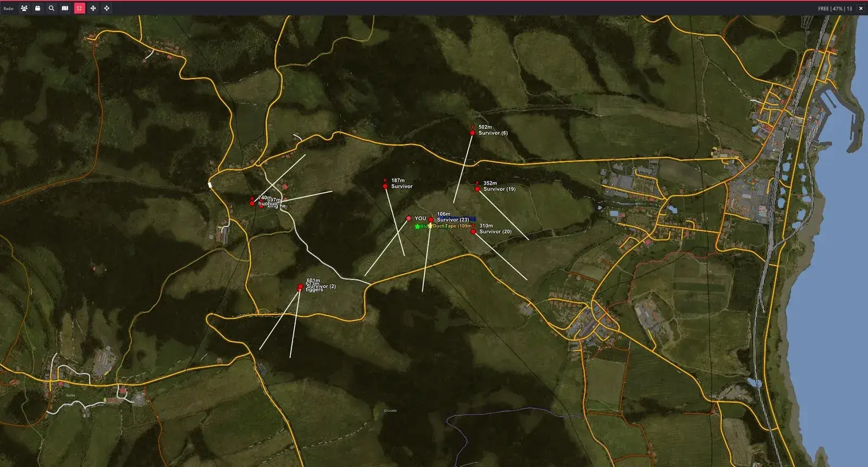The width and height of the screenshot is (868, 467).
Task: Select the Survivor (19) marker at 352m
Action: tap(477, 189)
